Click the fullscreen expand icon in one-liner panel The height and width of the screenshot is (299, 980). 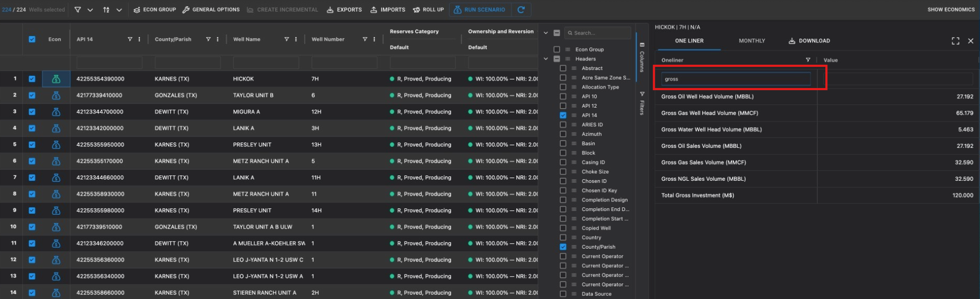click(x=955, y=41)
